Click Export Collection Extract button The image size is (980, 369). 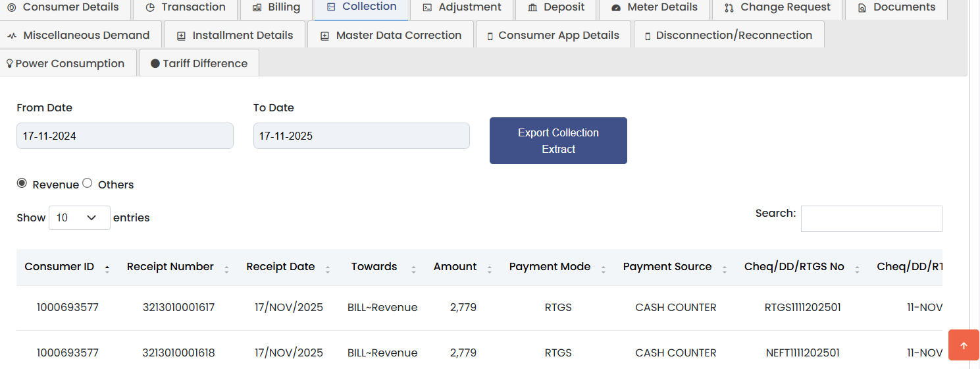click(558, 140)
